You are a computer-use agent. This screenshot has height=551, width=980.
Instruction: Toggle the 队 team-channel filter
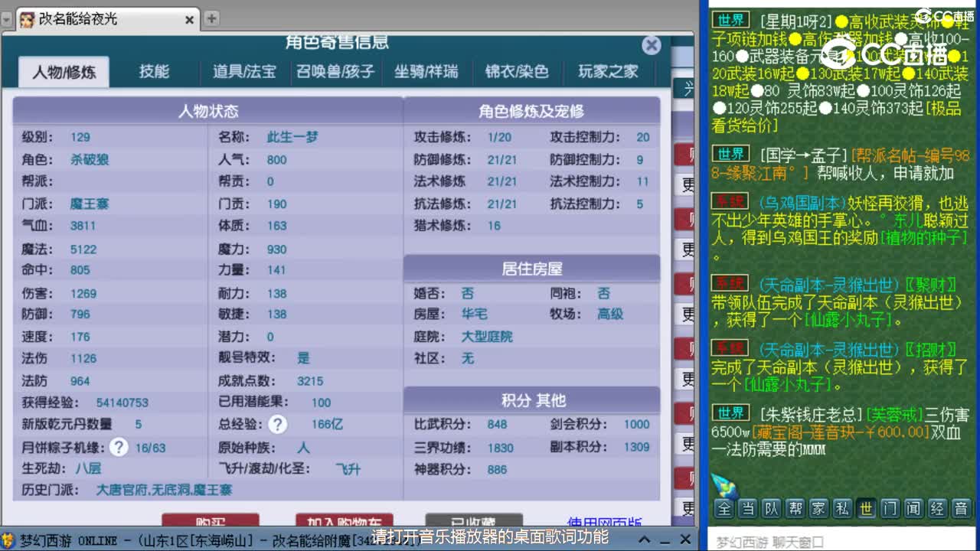tap(771, 508)
